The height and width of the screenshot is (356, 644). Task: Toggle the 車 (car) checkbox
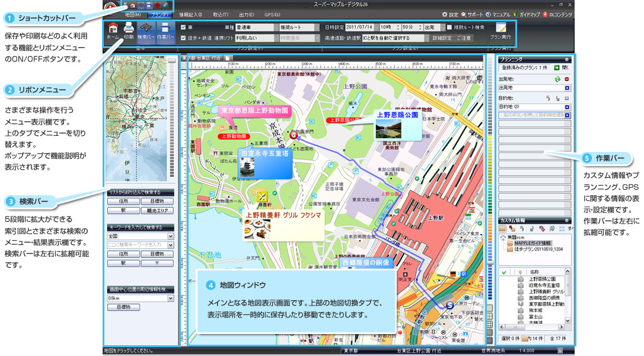(x=184, y=27)
